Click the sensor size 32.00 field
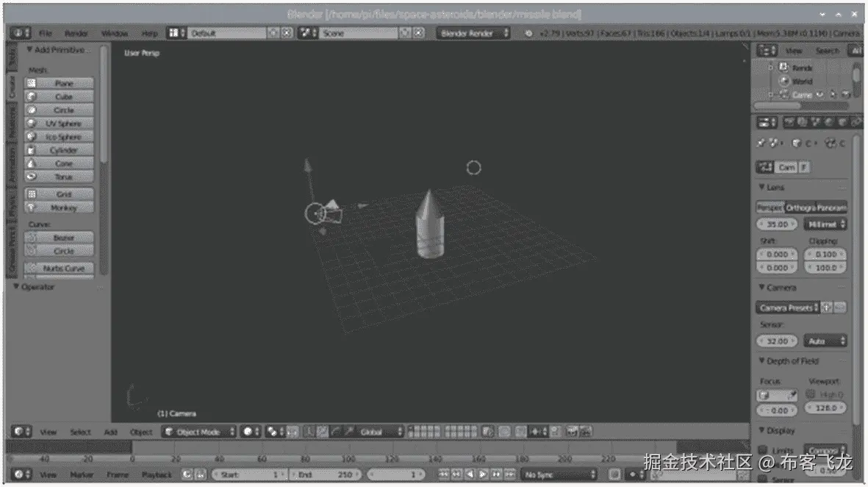The image size is (868, 487). [x=777, y=341]
